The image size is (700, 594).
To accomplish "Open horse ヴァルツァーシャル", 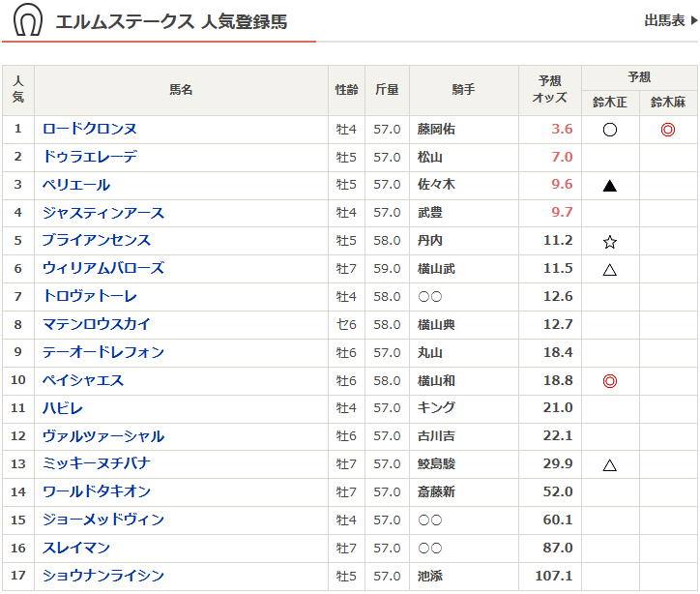I will tap(103, 436).
